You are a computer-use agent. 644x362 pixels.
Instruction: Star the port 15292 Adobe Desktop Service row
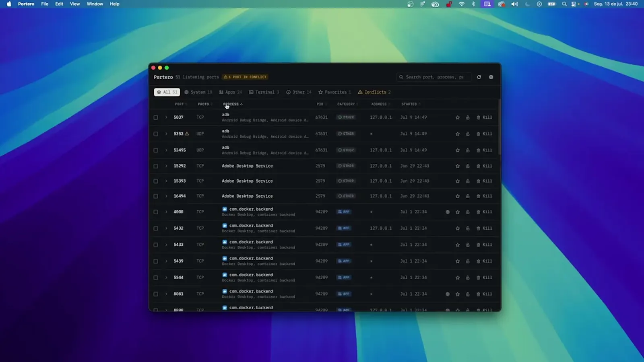click(458, 166)
